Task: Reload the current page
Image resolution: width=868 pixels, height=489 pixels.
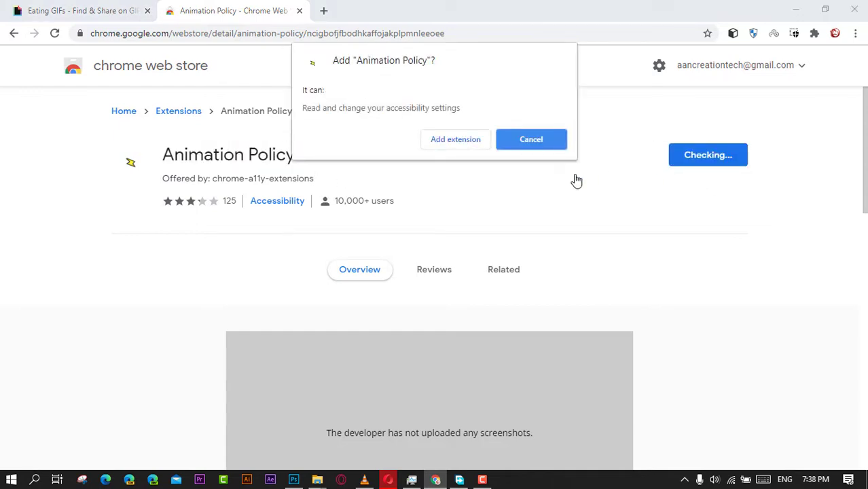Action: pyautogui.click(x=54, y=33)
